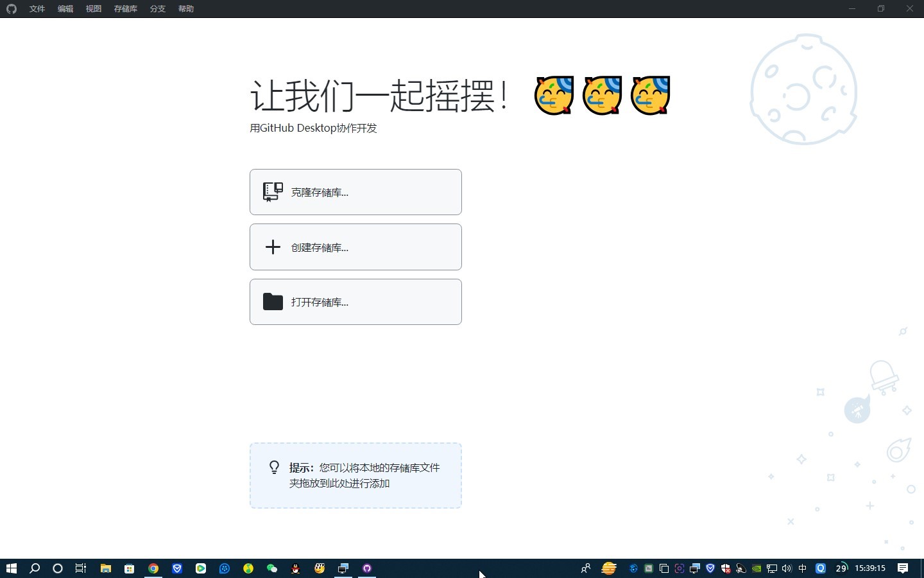
Task: Click the 创建存储库 button
Action: (x=355, y=247)
